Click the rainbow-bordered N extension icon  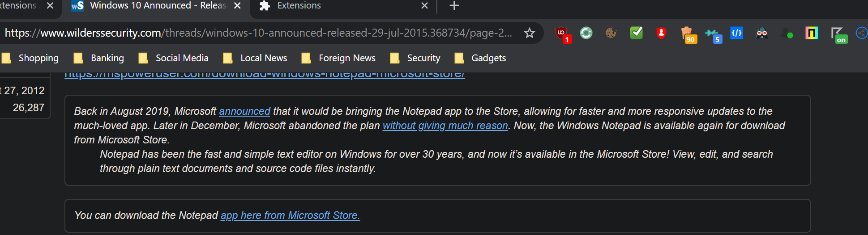(x=812, y=33)
